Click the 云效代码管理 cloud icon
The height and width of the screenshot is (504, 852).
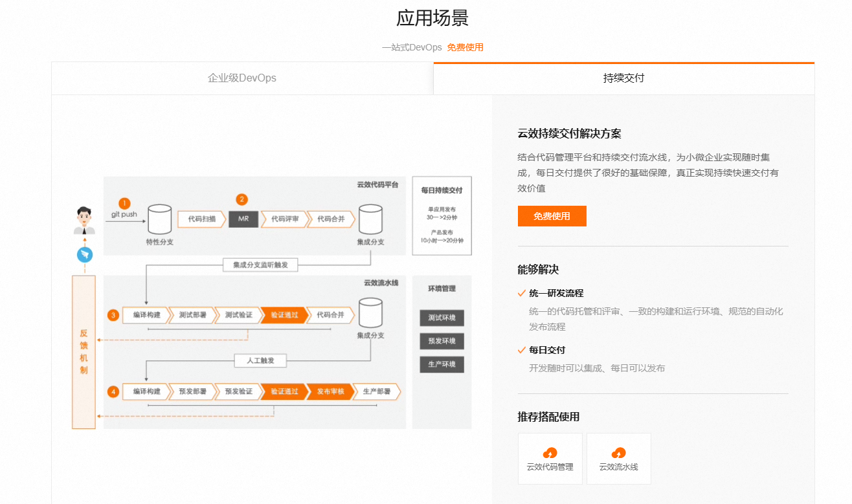coord(550,453)
